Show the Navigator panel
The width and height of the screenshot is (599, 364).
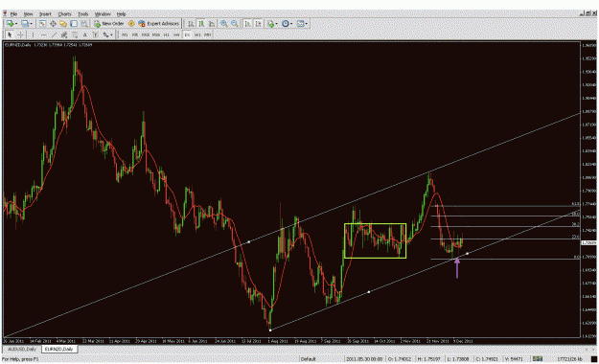pyautogui.click(x=63, y=24)
